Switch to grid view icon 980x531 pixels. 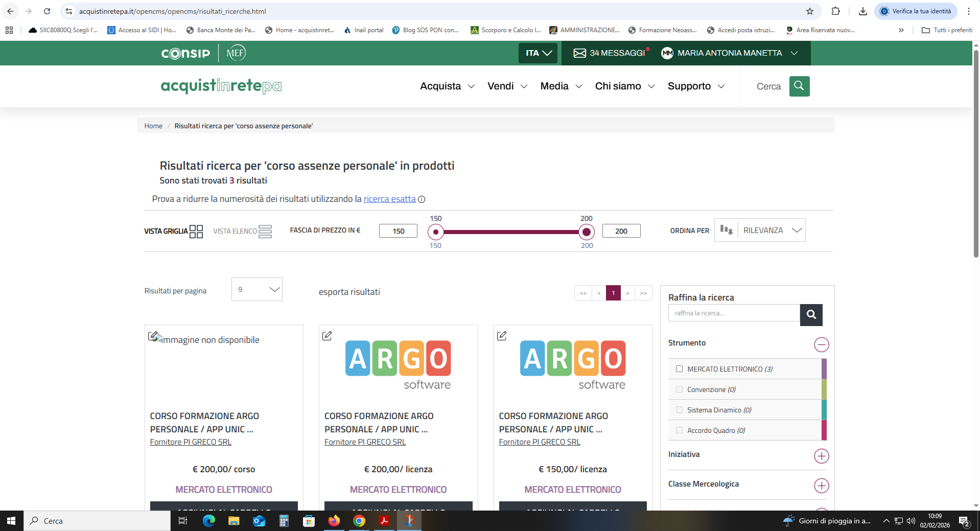click(x=196, y=232)
